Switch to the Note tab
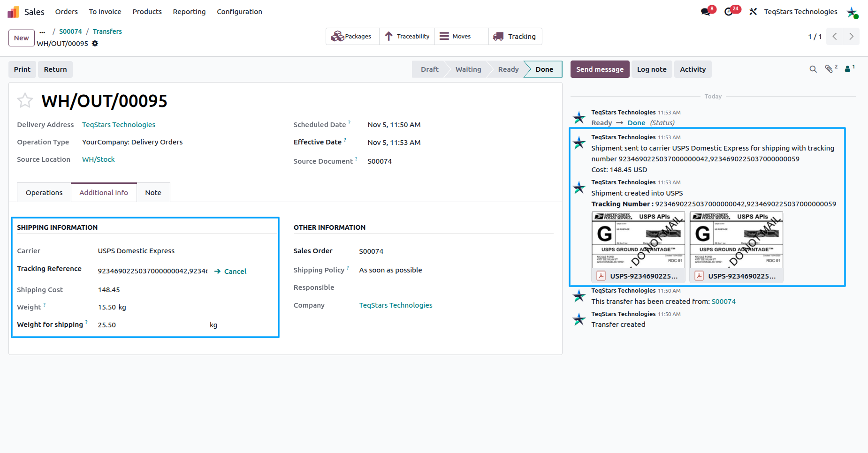The image size is (868, 453). click(153, 193)
